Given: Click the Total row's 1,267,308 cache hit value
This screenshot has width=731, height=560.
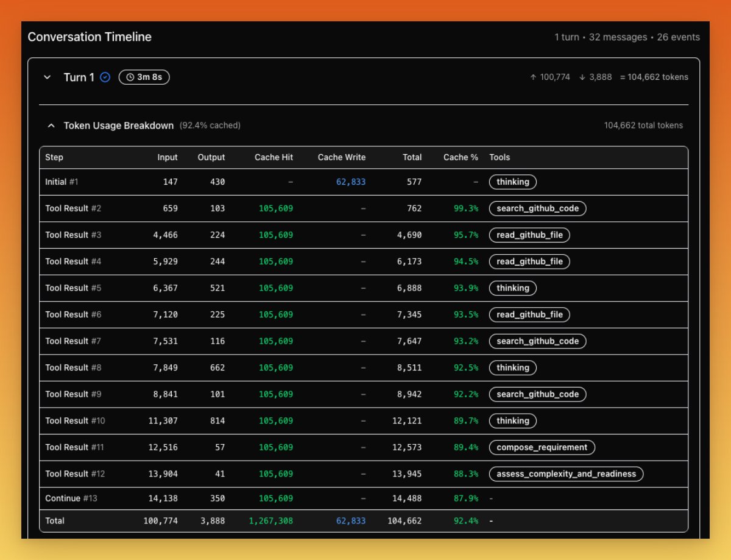Looking at the screenshot, I should coord(270,521).
